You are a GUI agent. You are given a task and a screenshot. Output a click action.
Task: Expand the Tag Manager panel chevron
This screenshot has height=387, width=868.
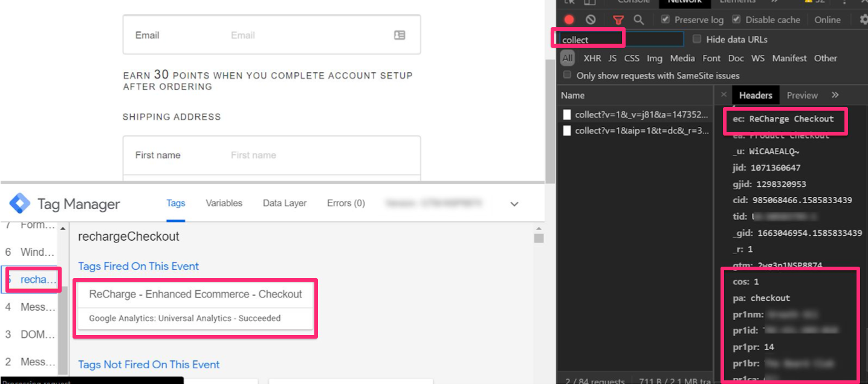[x=514, y=204]
